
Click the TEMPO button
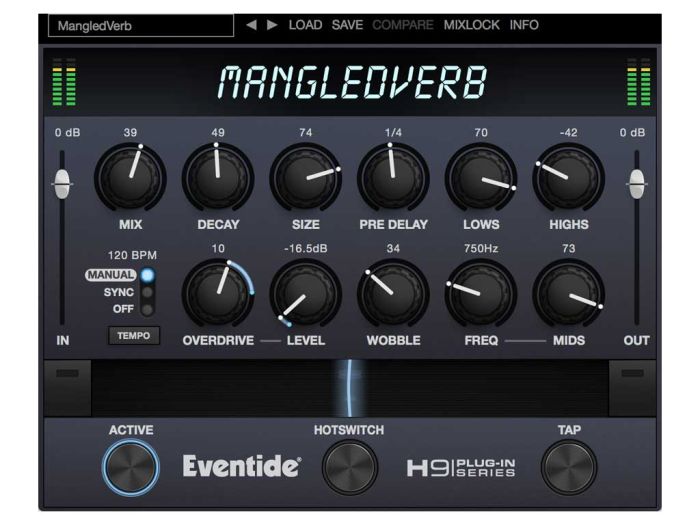(134, 336)
